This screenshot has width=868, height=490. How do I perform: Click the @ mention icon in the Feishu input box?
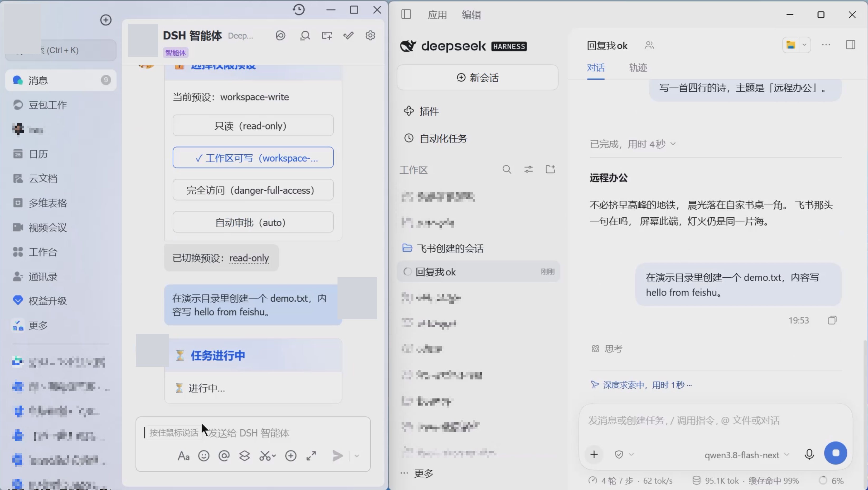(224, 456)
